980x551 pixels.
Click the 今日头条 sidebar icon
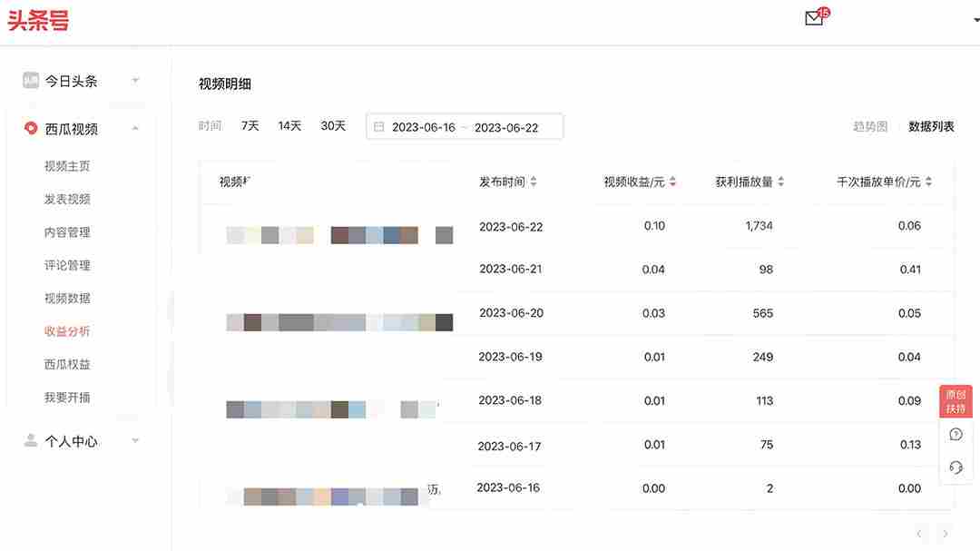coord(31,80)
